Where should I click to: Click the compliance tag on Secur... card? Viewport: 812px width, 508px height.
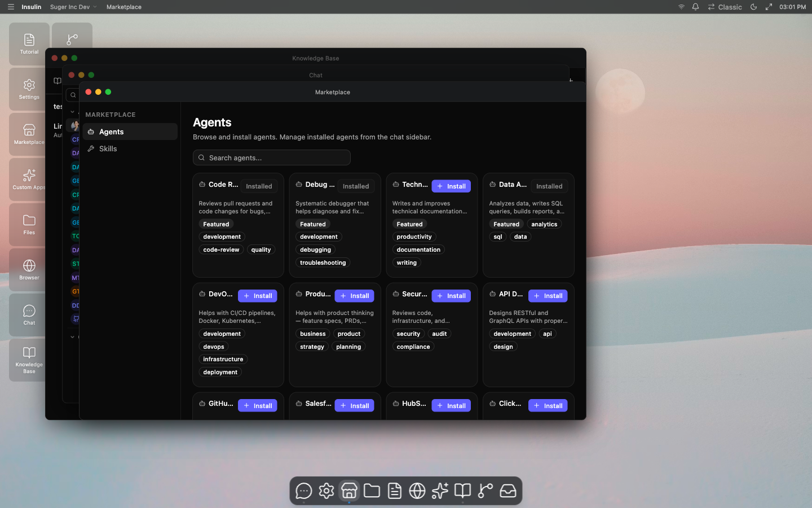(413, 347)
